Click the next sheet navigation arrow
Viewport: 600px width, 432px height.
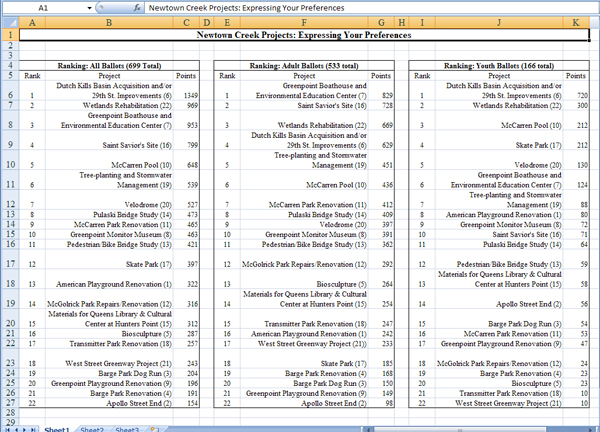25,427
